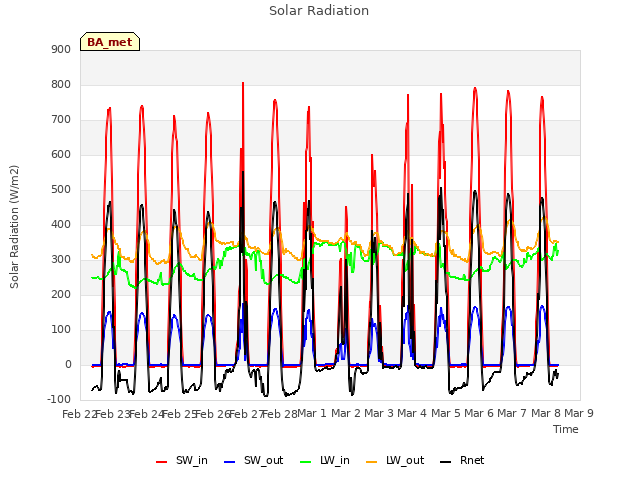This screenshot has width=640, height=480.
Task: Click the SW_in peak on Mar 5
Action: (475, 88)
